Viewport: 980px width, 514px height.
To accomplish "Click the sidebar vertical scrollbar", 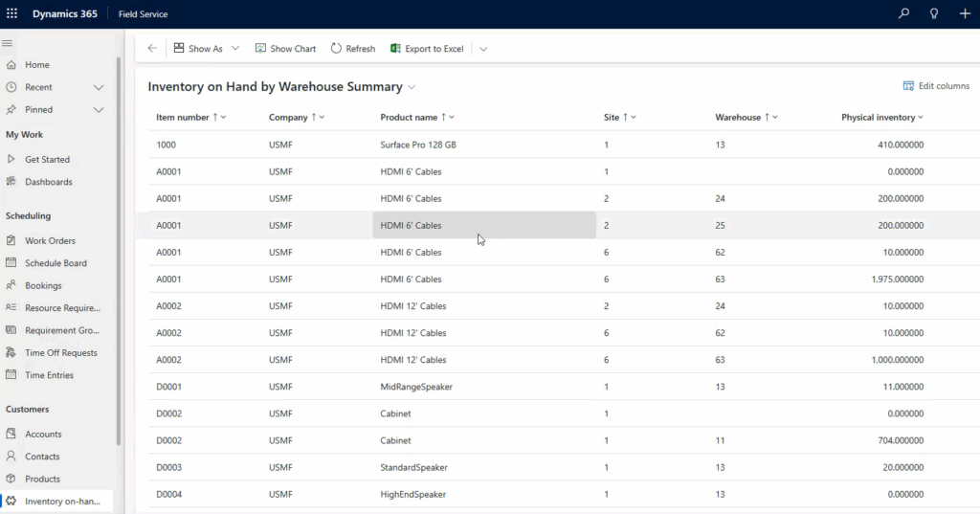I will [x=119, y=250].
